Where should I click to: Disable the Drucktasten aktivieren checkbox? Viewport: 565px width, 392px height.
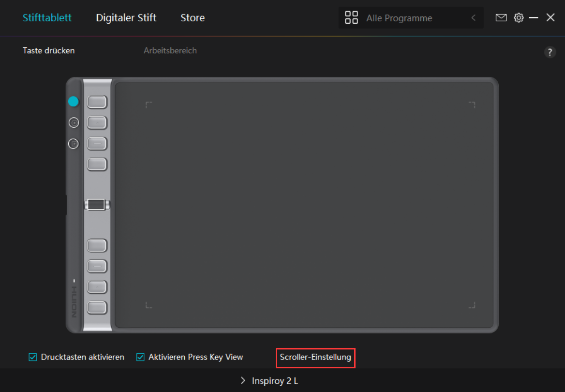[x=33, y=357]
